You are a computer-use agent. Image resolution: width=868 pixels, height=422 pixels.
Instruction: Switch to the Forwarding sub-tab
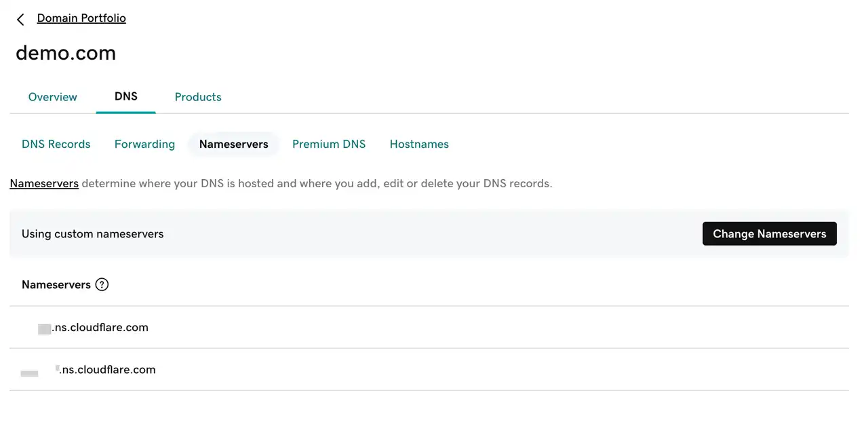(144, 144)
